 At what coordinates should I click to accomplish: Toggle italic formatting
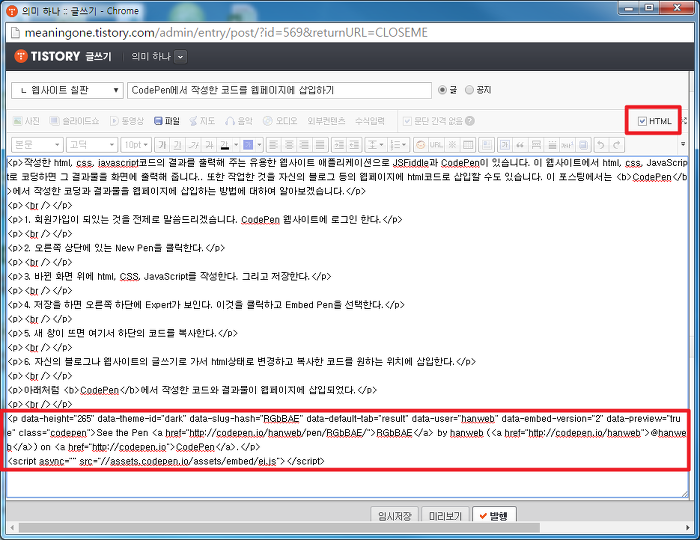click(x=193, y=145)
